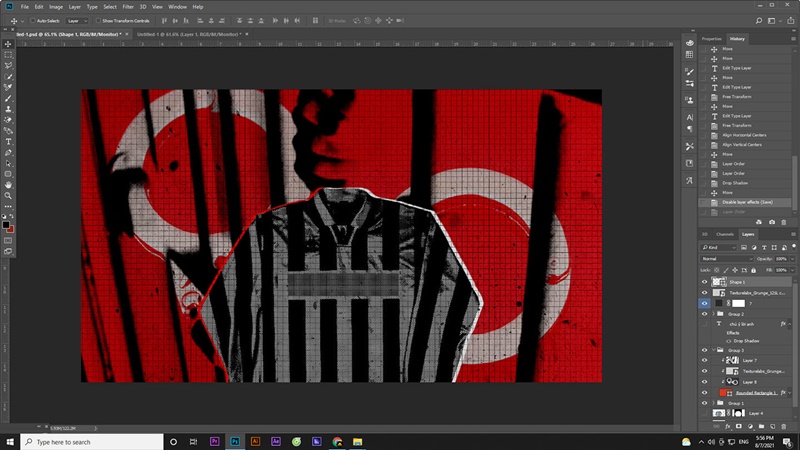Select the Path Selection tool

point(8,163)
